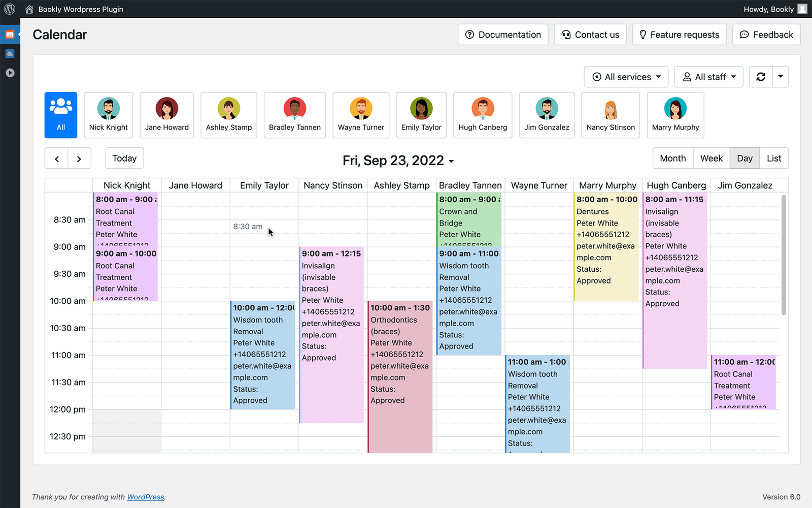The width and height of the screenshot is (812, 508).
Task: Click the WordPress logo in top bar
Action: 10,9
